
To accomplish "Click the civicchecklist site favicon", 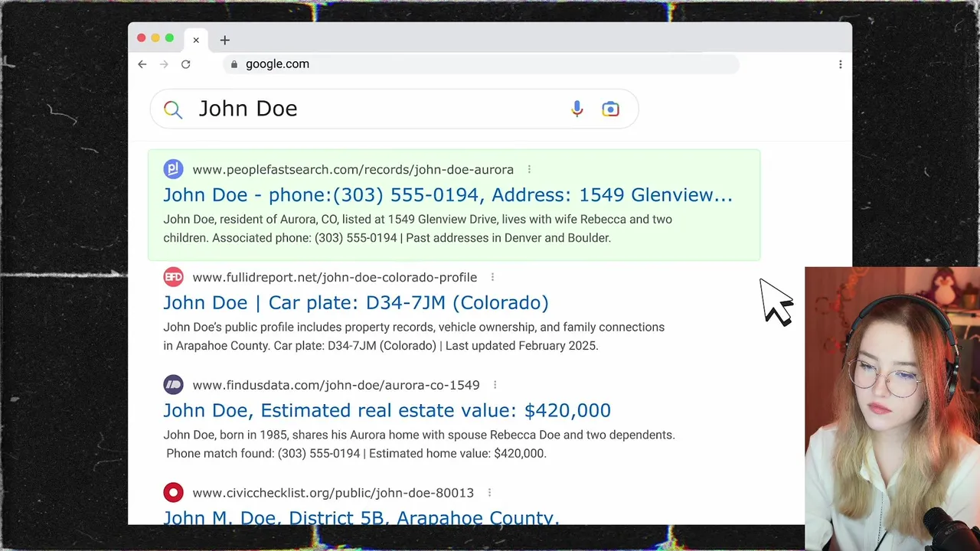I will (173, 493).
